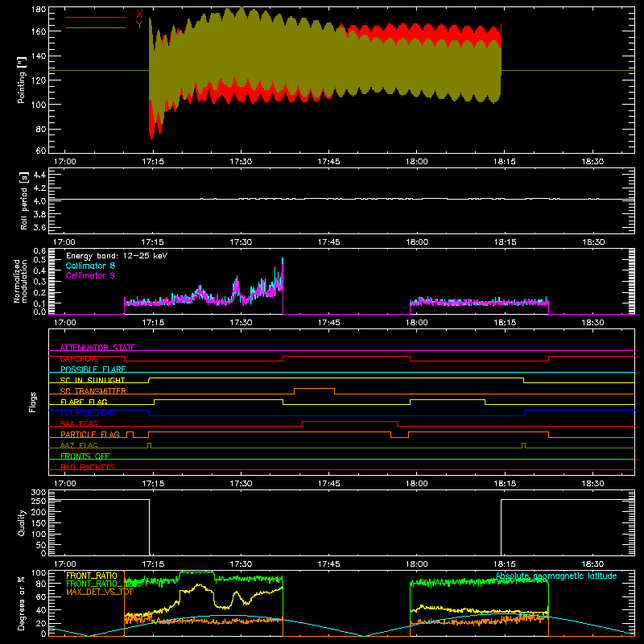Click the Roll period axis title
Image resolution: width=644 pixels, height=644 pixels.
click(x=24, y=200)
